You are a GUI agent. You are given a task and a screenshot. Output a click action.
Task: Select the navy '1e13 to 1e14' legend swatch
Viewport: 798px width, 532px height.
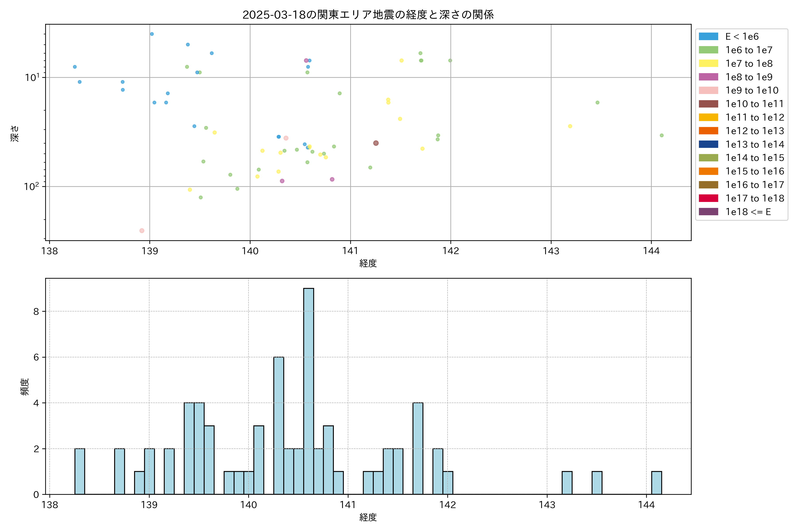[708, 145]
